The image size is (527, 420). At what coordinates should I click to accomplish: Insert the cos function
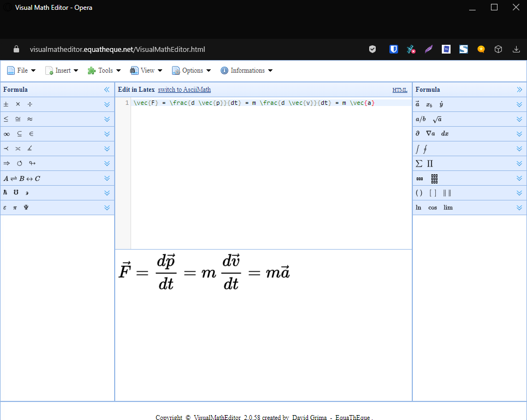tap(433, 208)
